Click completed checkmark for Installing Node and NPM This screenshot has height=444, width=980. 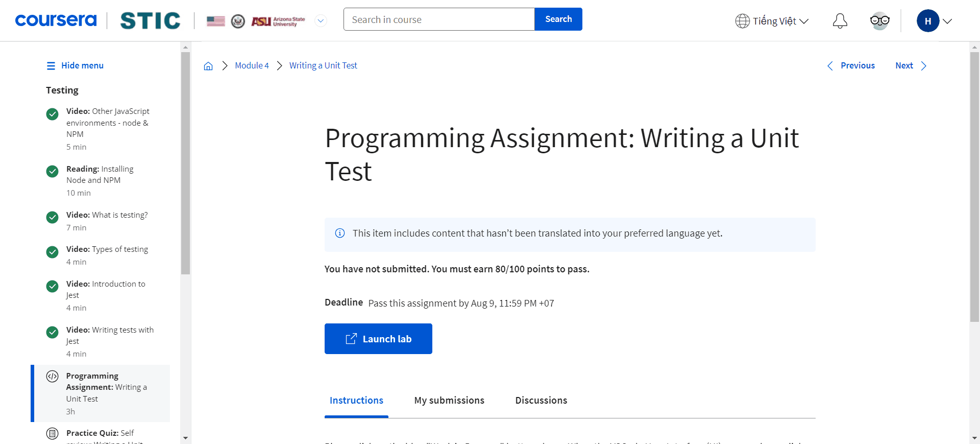pyautogui.click(x=52, y=171)
